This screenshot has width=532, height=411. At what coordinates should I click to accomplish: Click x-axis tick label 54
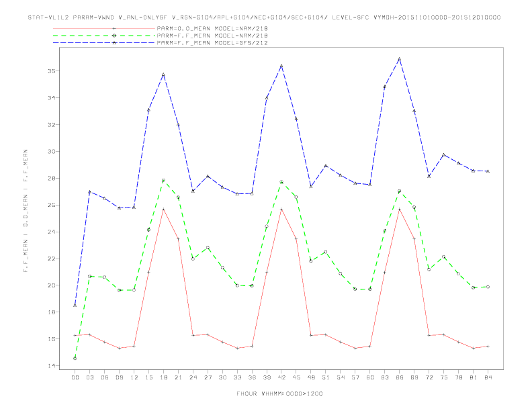(341, 377)
